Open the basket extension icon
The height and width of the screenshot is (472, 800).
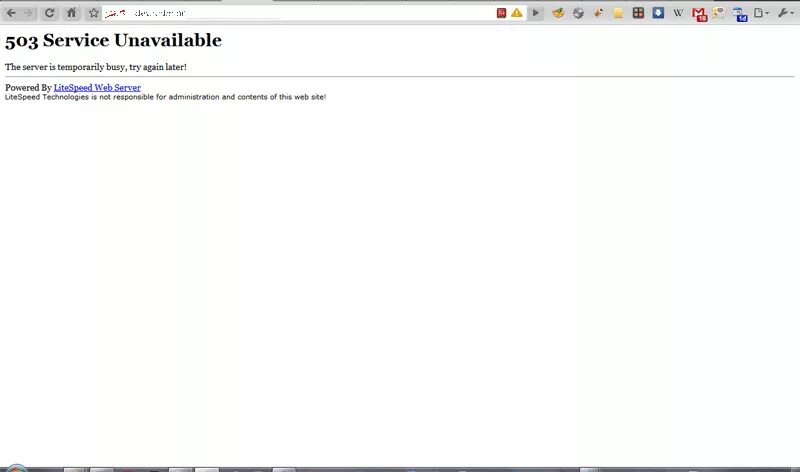click(558, 13)
